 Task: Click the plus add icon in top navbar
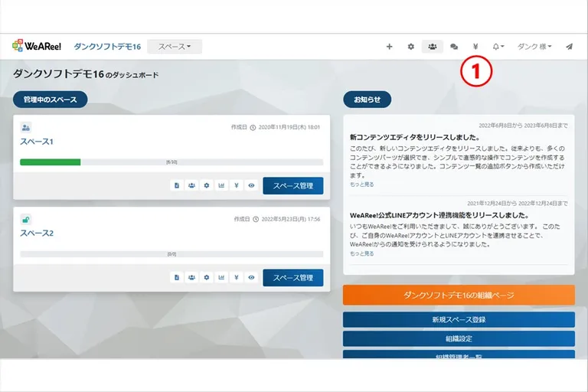389,47
